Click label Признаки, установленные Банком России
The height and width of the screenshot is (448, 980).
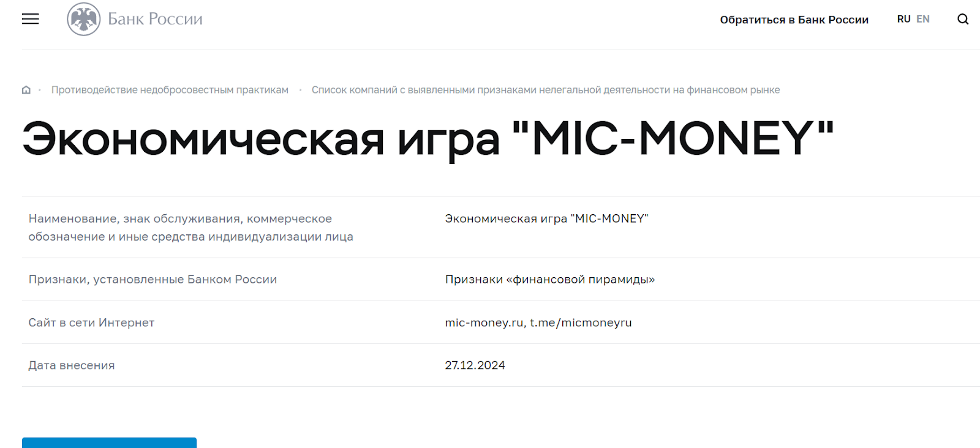(x=153, y=280)
